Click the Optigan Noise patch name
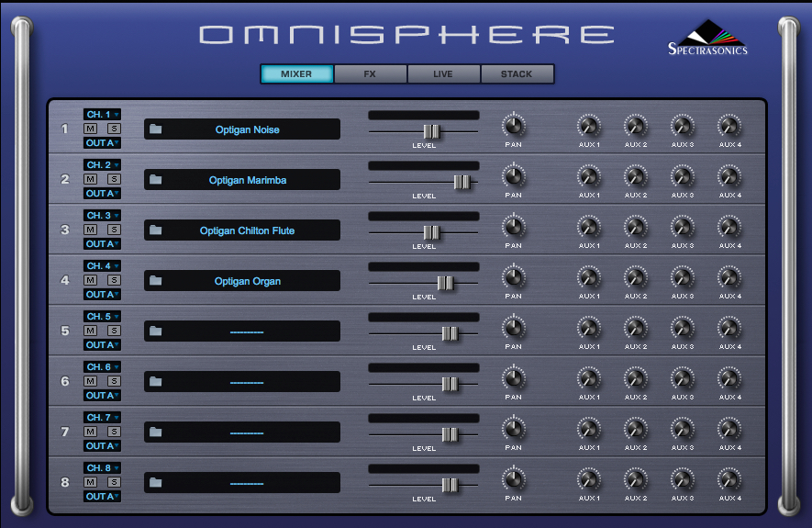Screen dimensions: 812x528 248,129
